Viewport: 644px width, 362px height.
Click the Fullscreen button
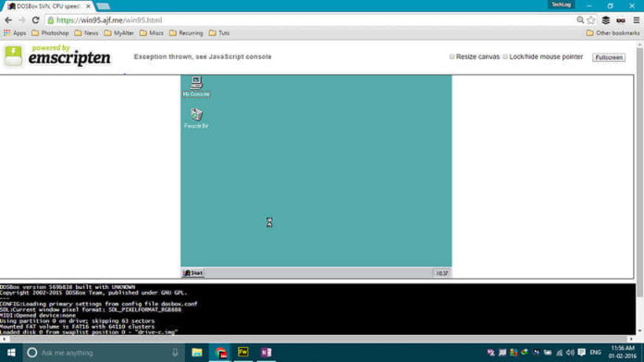point(609,57)
